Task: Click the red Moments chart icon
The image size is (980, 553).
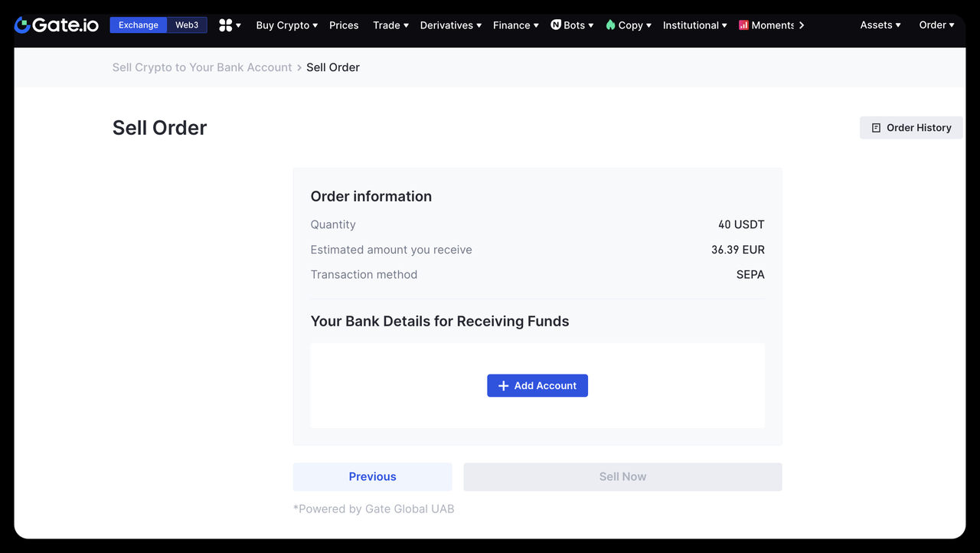Action: coord(743,25)
